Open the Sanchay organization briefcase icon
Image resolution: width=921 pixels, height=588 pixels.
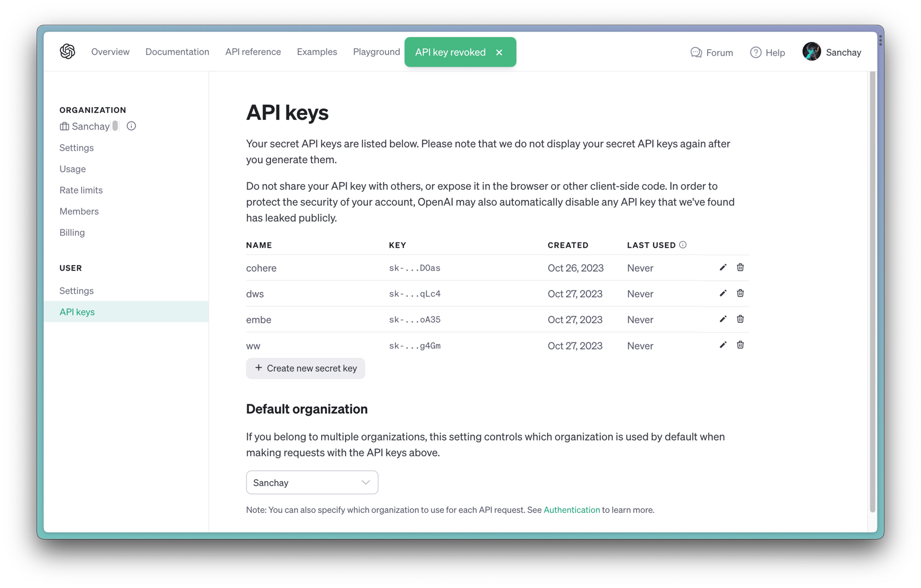(64, 126)
